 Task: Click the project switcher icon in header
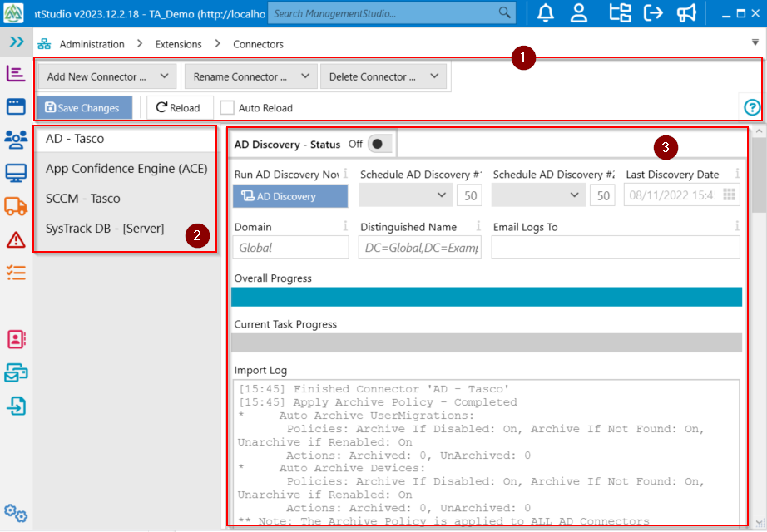[620, 13]
